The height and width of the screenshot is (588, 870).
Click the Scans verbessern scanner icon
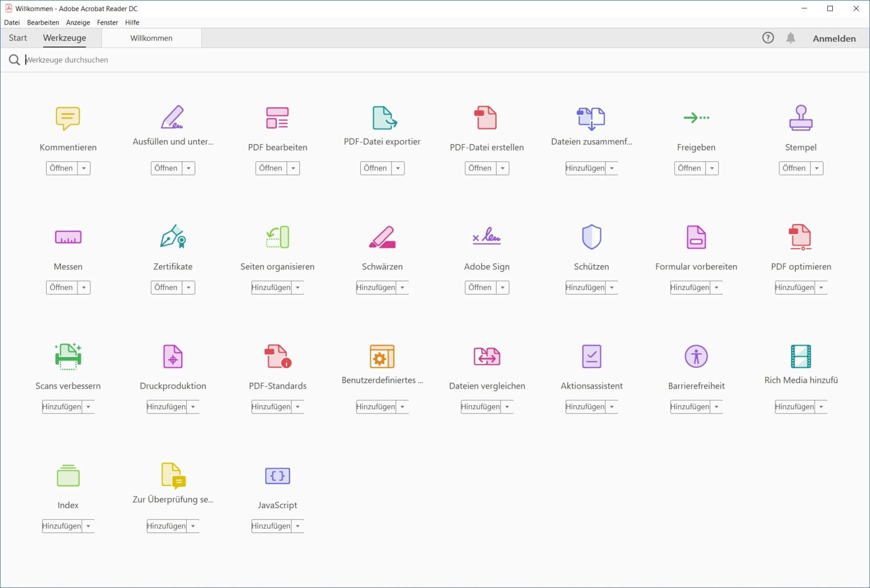pyautogui.click(x=68, y=356)
